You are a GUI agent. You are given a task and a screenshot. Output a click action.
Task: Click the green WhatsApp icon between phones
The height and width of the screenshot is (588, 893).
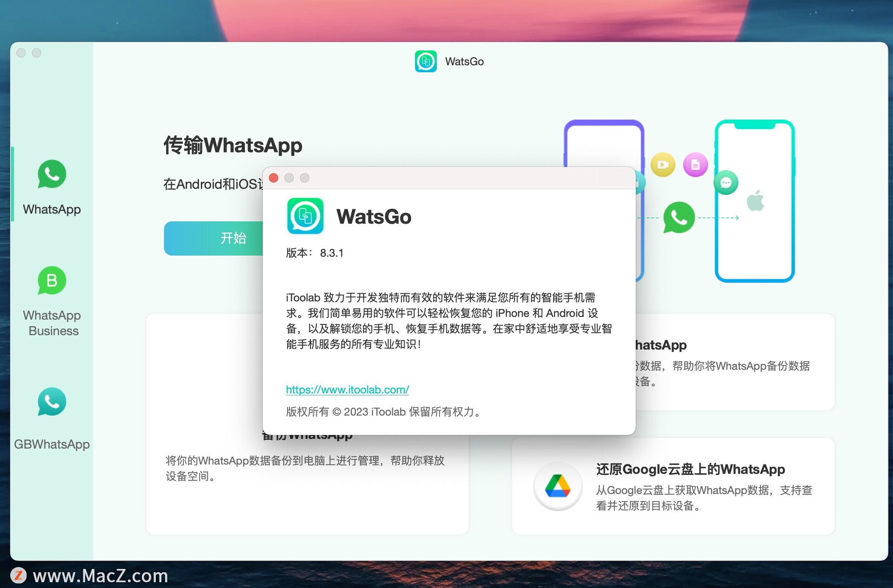pos(679,217)
